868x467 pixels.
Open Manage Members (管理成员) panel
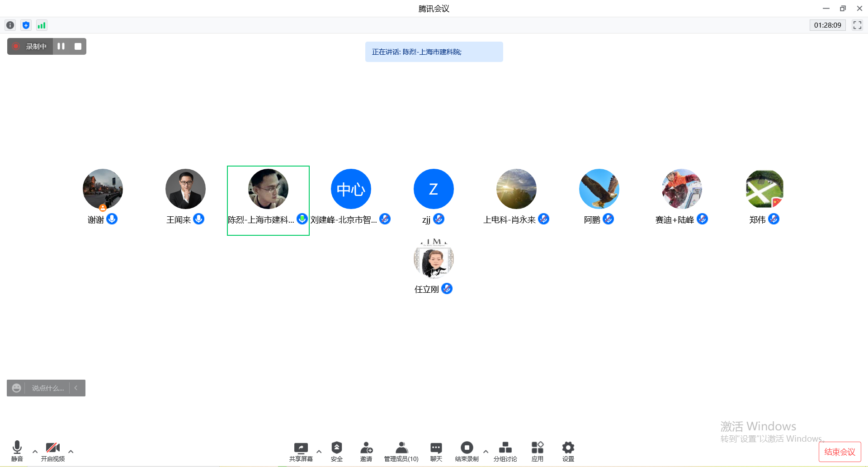[401, 451]
